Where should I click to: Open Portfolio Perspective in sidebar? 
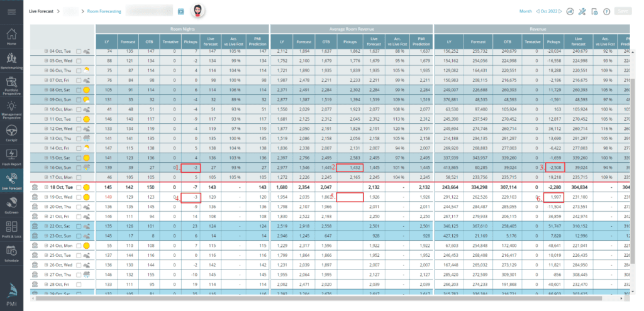(11, 86)
